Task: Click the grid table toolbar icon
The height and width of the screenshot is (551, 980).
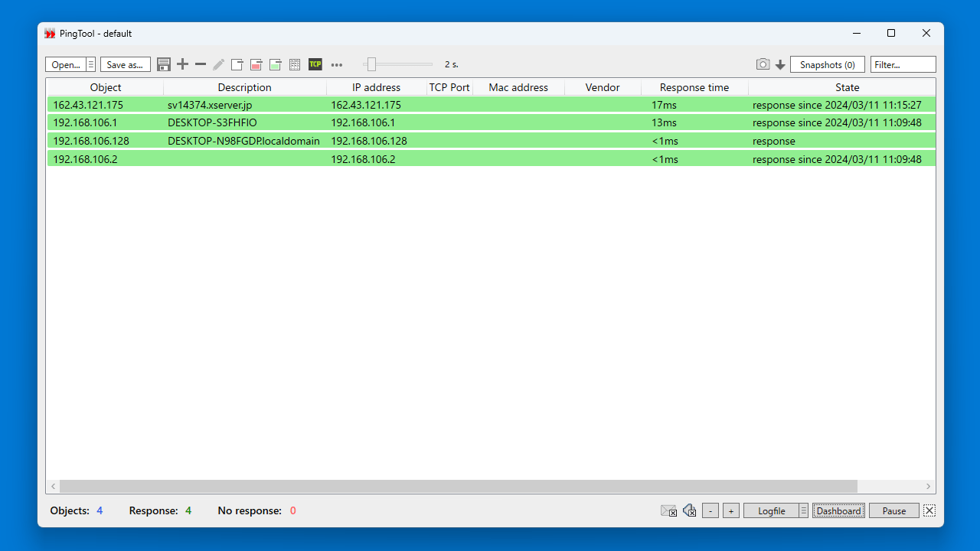Action: click(295, 64)
